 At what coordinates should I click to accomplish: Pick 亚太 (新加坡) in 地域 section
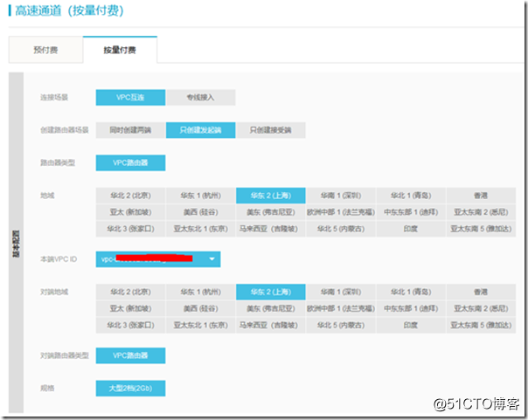pyautogui.click(x=130, y=212)
